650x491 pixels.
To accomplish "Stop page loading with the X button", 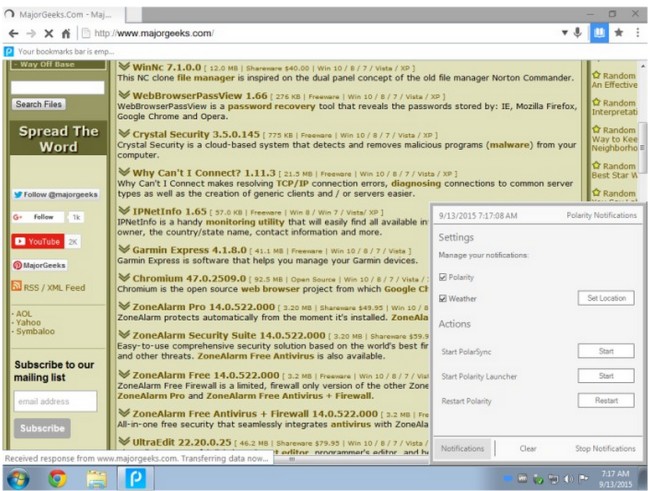I will click(x=49, y=33).
